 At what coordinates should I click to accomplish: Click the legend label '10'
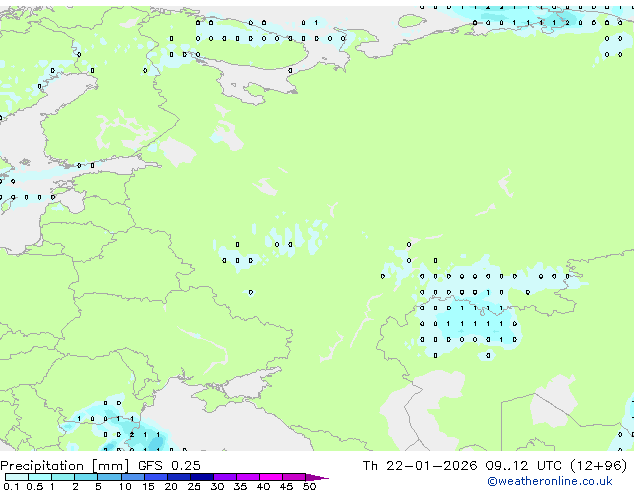tap(125, 486)
